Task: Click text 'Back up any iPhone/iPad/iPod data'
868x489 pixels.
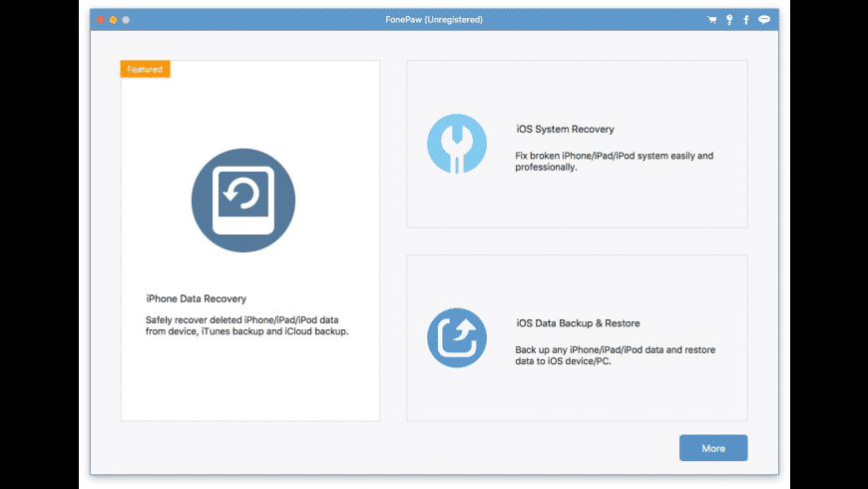Action: tap(590, 350)
